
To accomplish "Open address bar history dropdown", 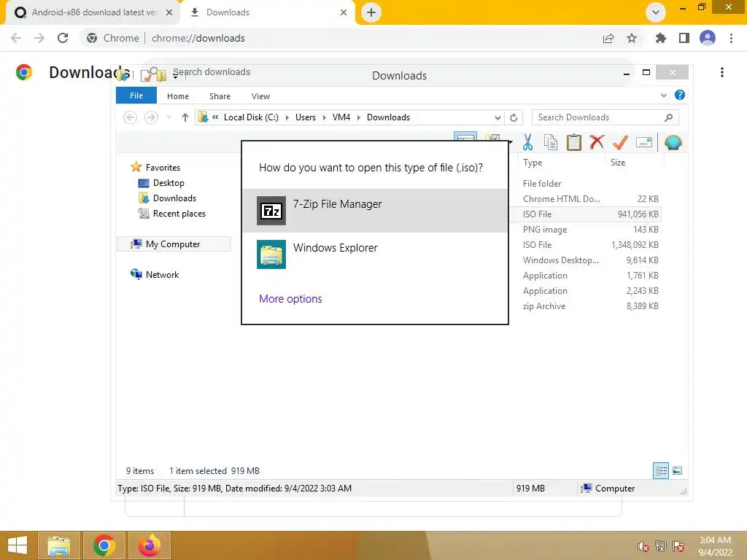I will pyautogui.click(x=498, y=117).
